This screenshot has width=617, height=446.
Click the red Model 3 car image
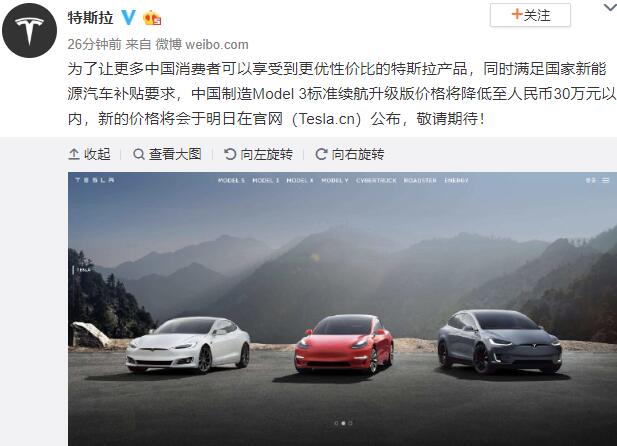[344, 344]
